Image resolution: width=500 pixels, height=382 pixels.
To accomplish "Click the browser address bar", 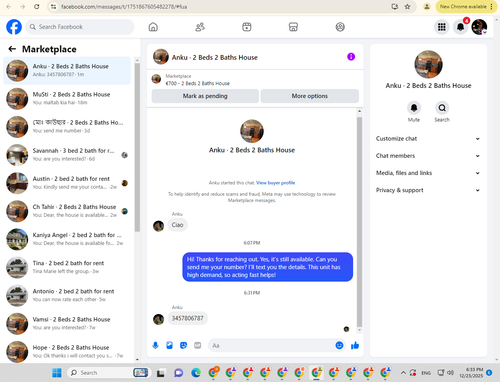I will [220, 7].
